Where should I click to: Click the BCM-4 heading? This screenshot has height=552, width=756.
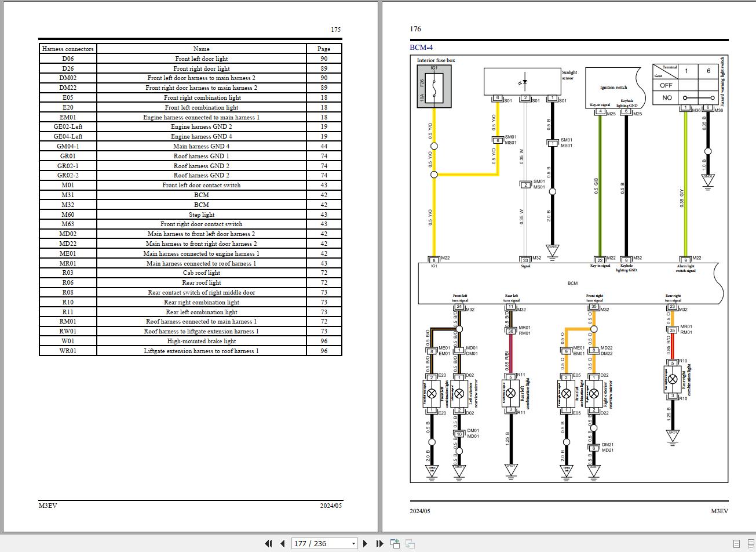click(x=421, y=48)
